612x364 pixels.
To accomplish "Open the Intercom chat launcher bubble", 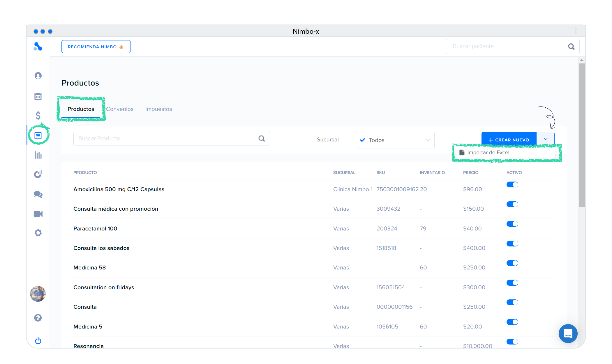I will point(568,333).
